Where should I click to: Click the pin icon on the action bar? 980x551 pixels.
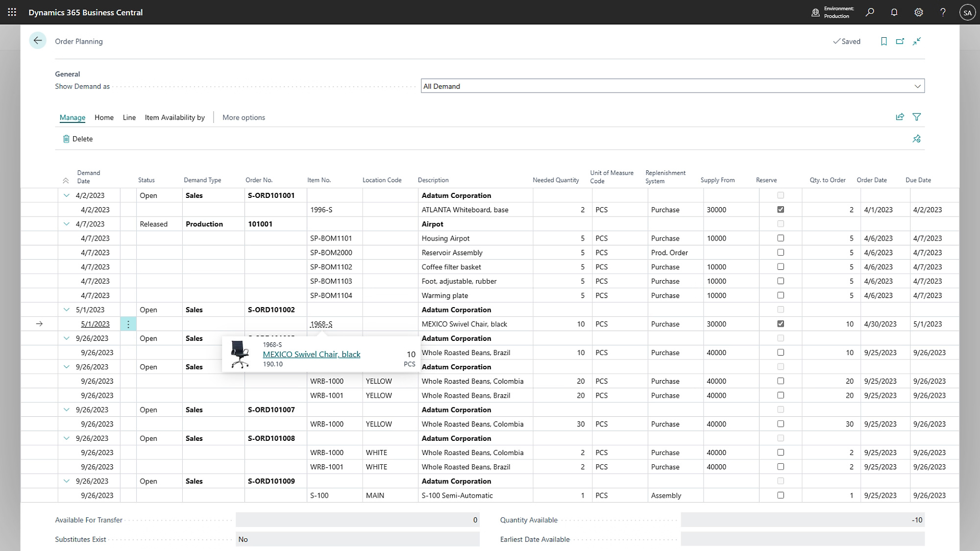point(917,139)
